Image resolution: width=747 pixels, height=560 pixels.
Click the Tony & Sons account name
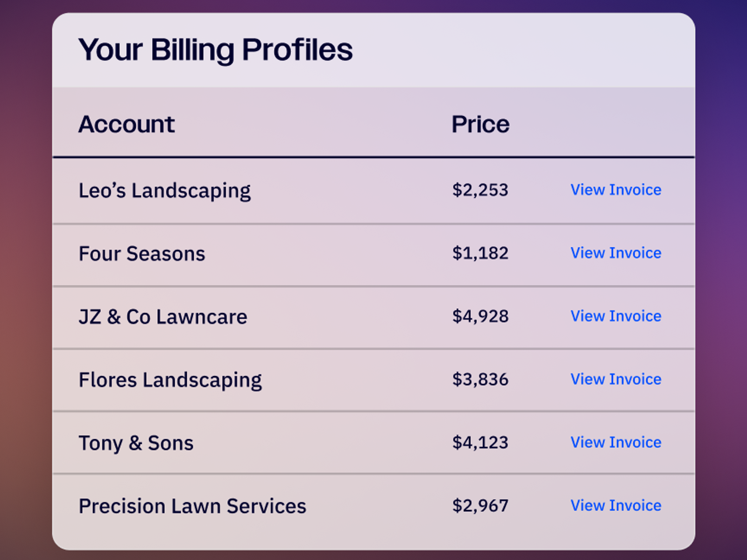pyautogui.click(x=135, y=443)
